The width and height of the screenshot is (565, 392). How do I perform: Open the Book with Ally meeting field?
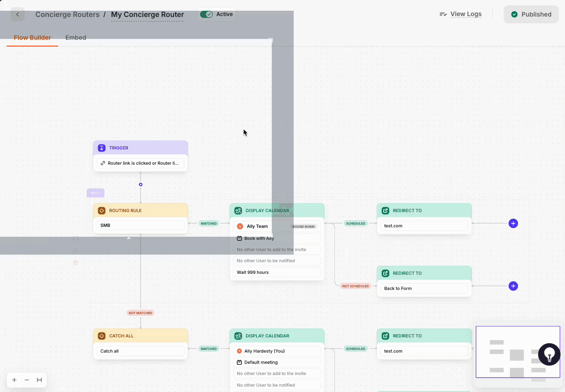click(x=277, y=239)
